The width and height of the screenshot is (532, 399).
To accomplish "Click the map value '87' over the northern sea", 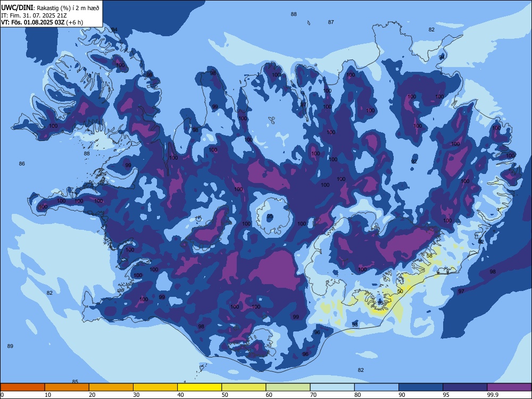I will [x=331, y=22].
